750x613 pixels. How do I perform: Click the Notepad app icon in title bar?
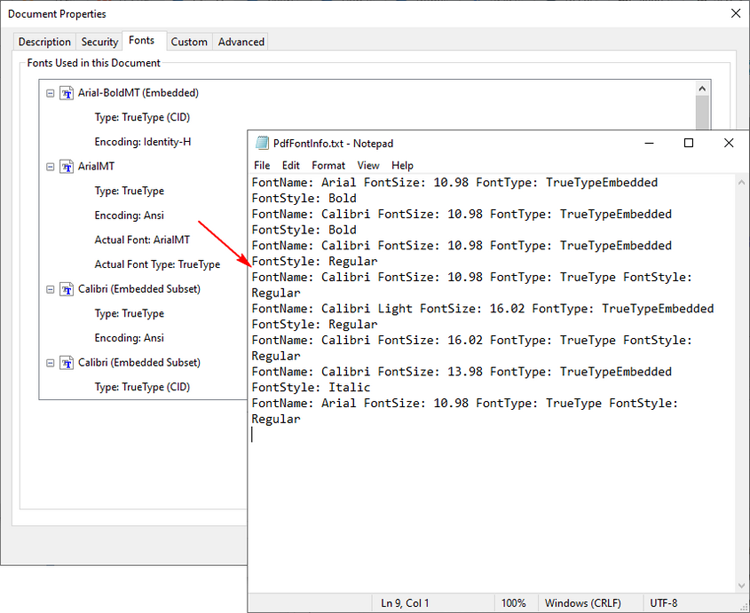click(262, 143)
